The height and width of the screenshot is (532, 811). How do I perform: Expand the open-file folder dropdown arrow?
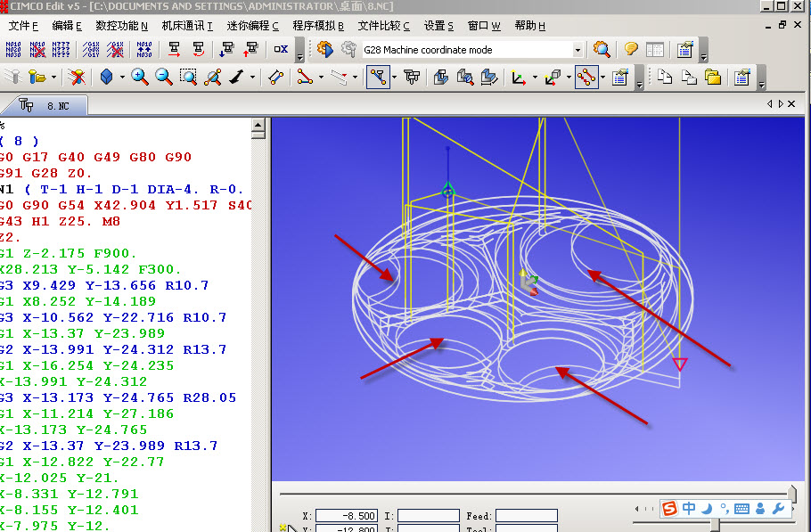tap(53, 78)
